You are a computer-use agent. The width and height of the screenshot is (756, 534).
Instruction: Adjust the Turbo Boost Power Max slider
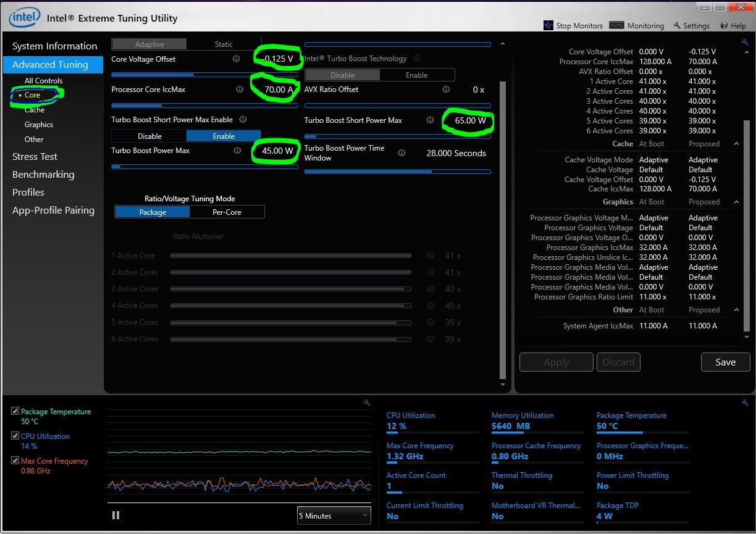(x=204, y=166)
